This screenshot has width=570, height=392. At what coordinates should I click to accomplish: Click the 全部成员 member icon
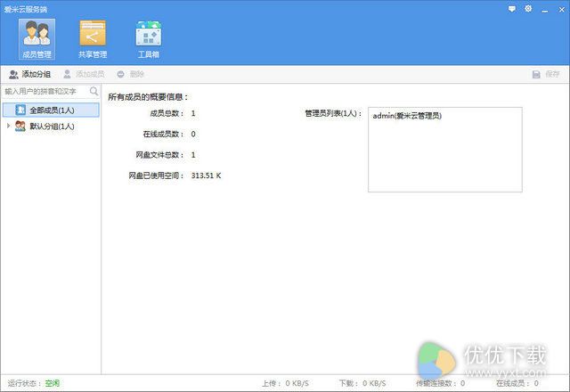click(x=20, y=110)
